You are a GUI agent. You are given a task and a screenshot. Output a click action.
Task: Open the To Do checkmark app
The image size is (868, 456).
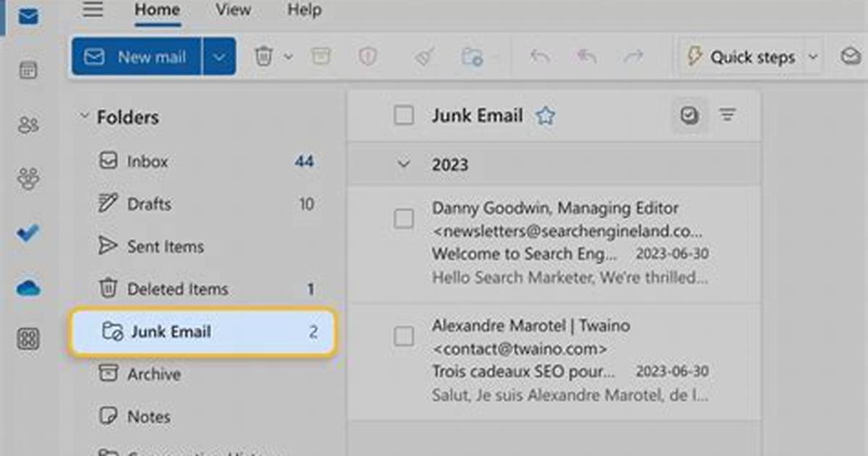pyautogui.click(x=28, y=232)
